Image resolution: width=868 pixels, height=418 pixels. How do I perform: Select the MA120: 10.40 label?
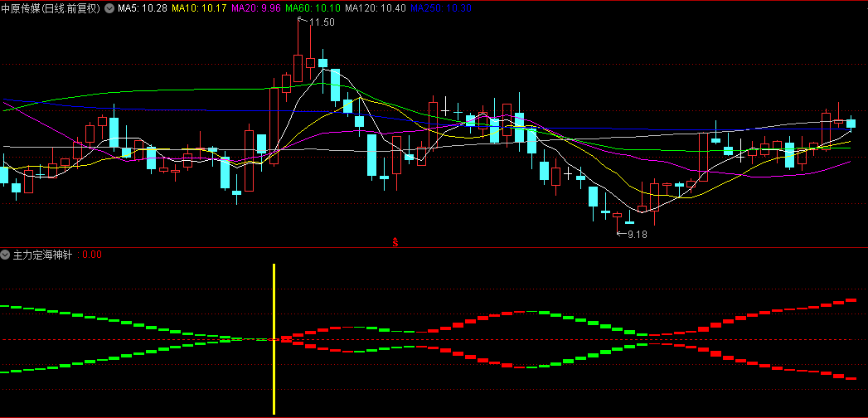(376, 8)
